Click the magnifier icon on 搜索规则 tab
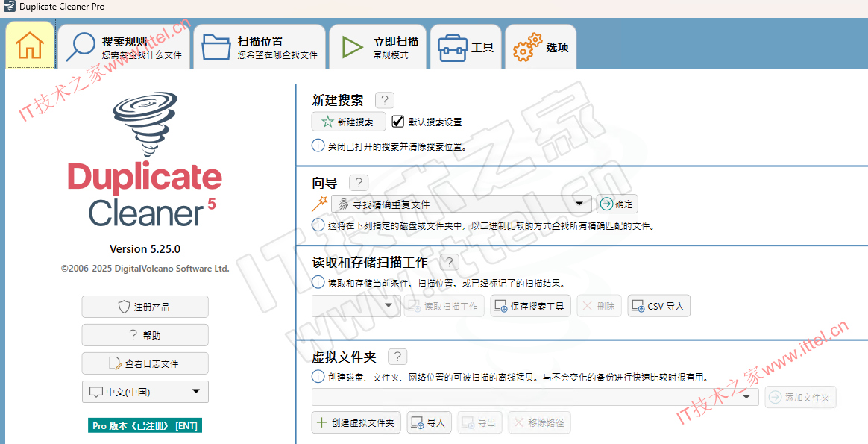This screenshot has height=444, width=868. [81, 47]
